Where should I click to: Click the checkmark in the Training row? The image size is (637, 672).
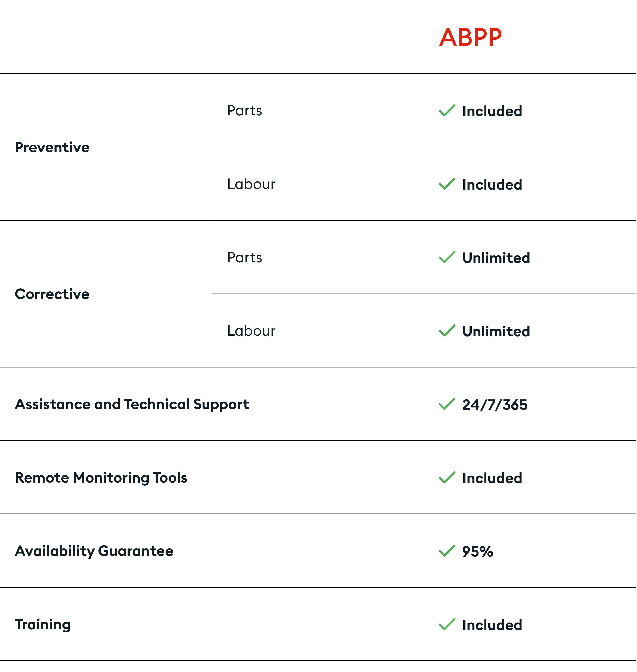[x=447, y=624]
